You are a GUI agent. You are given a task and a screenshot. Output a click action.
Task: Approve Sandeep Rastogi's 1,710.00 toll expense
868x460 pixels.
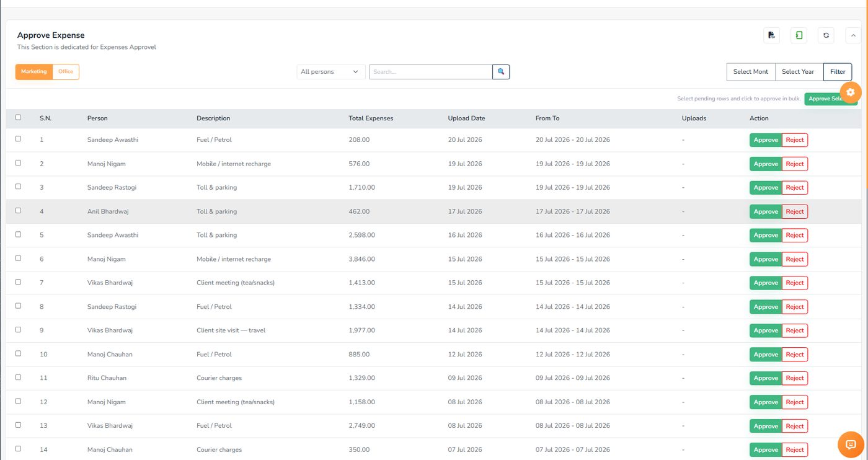(766, 188)
